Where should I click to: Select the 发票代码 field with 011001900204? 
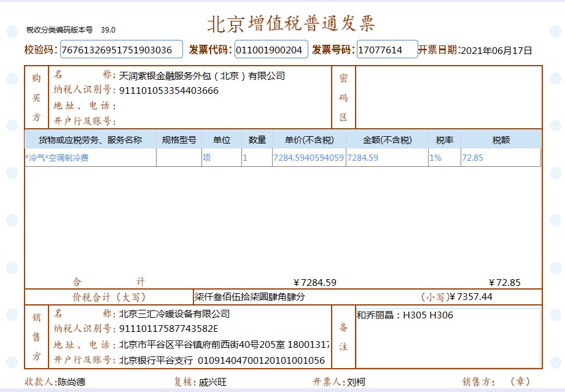click(x=271, y=49)
